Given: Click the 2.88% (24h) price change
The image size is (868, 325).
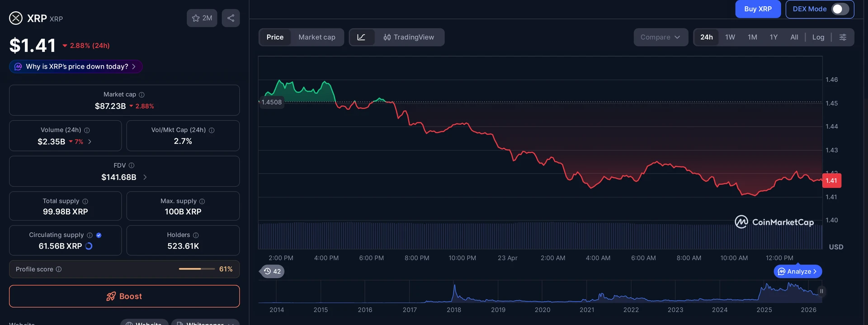Looking at the screenshot, I should pyautogui.click(x=86, y=46).
